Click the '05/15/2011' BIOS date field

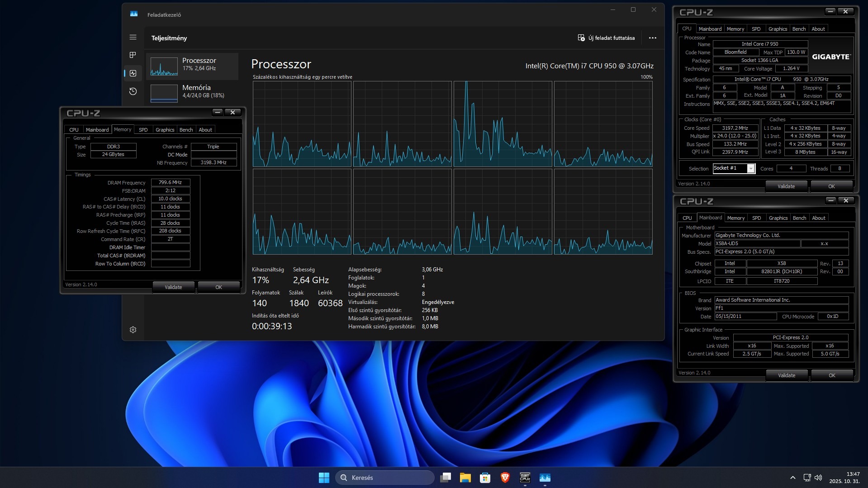point(745,316)
